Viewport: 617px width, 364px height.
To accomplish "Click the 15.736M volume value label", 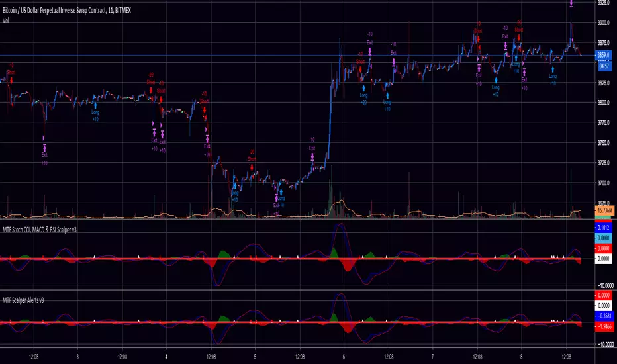I will click(604, 210).
